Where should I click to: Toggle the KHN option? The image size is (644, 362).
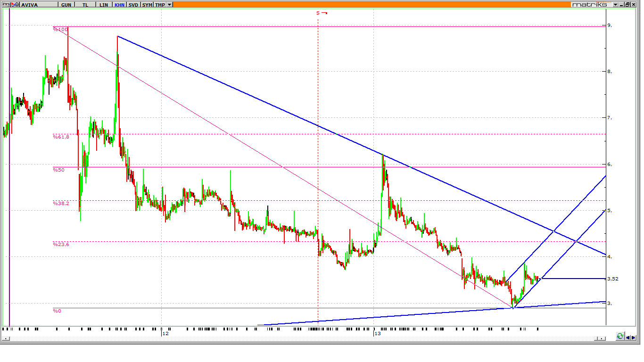click(x=119, y=4)
